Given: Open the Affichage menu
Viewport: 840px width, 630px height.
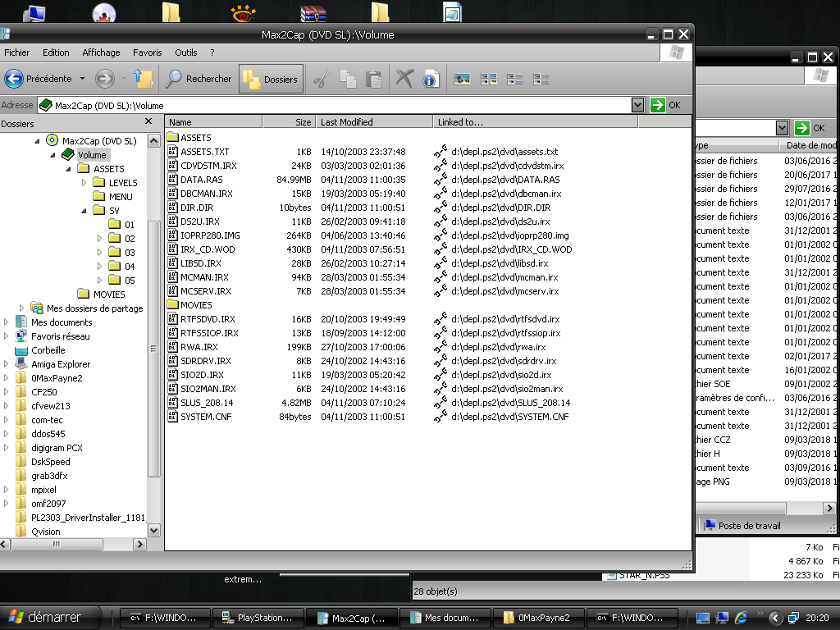Looking at the screenshot, I should [x=101, y=52].
